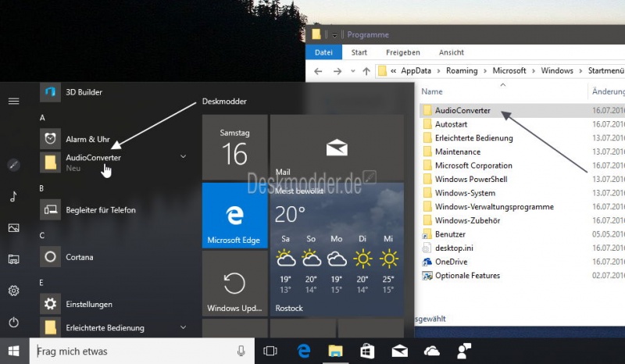Click the Windows Start button
This screenshot has width=625, height=364.
(14, 351)
